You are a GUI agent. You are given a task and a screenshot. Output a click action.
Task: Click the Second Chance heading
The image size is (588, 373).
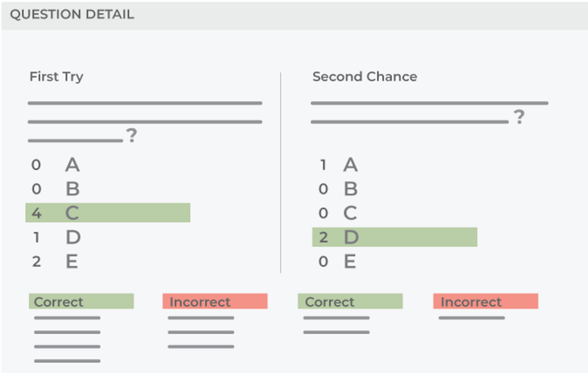(x=365, y=77)
